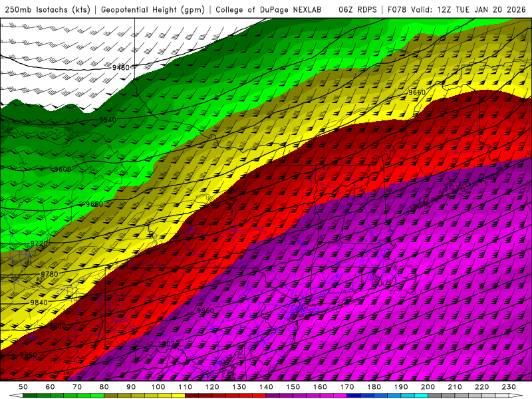This screenshot has height=399, width=532.
Task: Click the 9480 height contour label
Action: tap(121, 68)
